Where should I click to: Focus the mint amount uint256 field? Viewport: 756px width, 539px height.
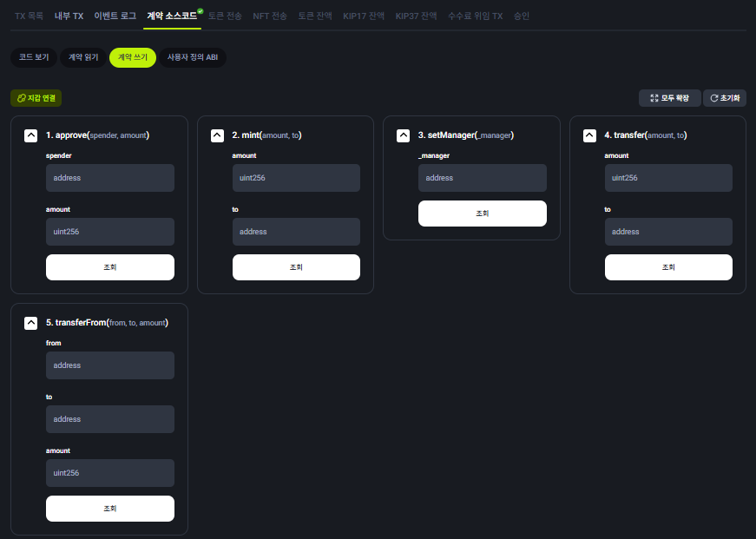296,178
